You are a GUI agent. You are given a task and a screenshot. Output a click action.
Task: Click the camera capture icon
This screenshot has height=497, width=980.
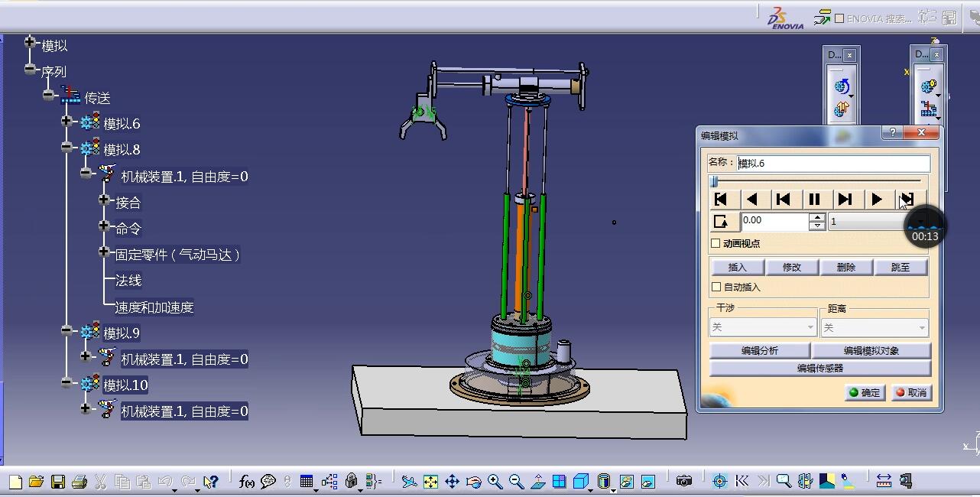684,481
